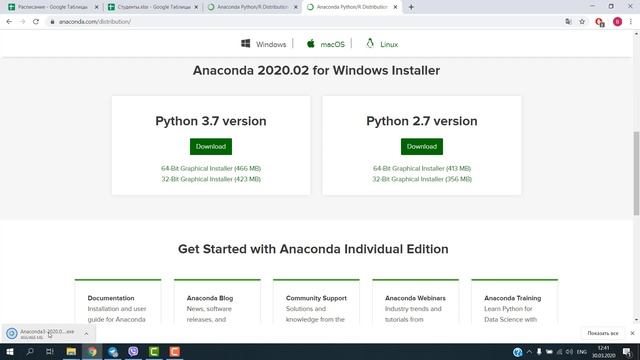
Task: Open 32-Bit Graphical Installer (356 MB) link
Action: click(x=422, y=179)
